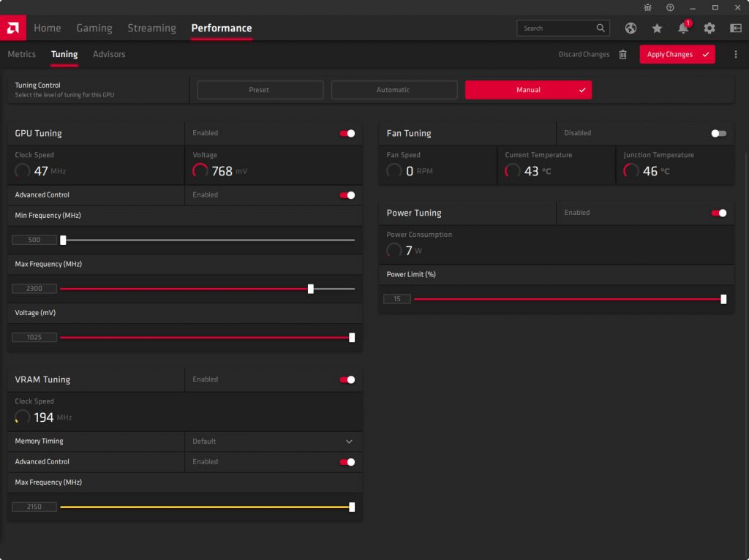This screenshot has width=749, height=560.
Task: Open the web browser globe icon
Action: (x=631, y=29)
